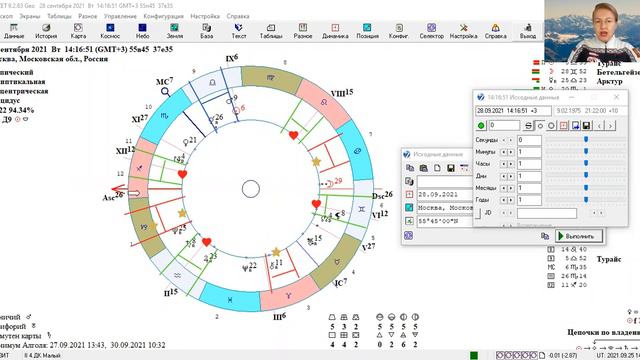The image size is (640, 360).
Task: Click the floppy save icon in dynamics dialog
Action: point(587,126)
